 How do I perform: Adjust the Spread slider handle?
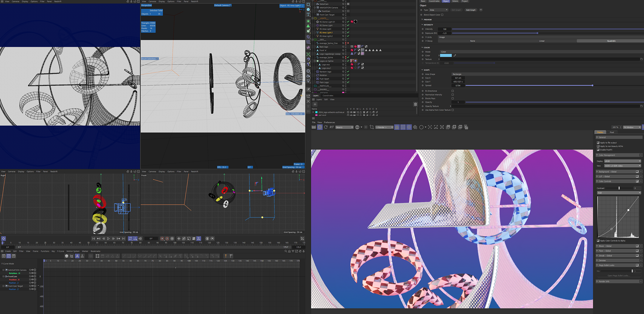[593, 86]
